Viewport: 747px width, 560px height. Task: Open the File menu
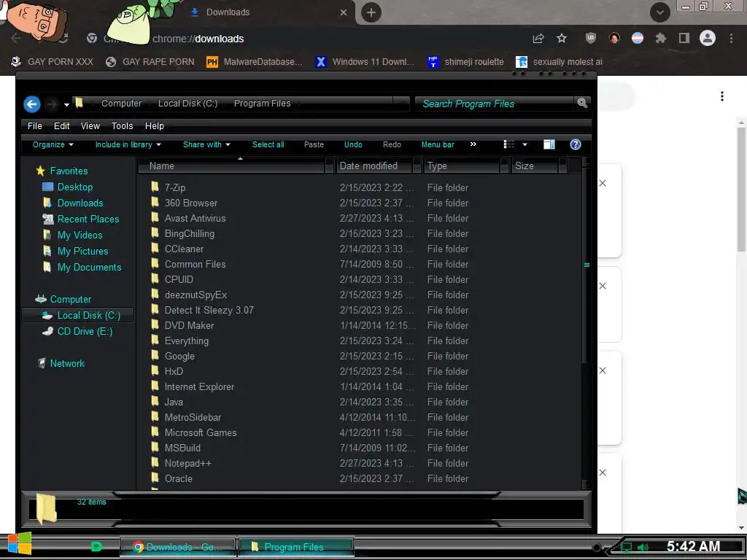(35, 126)
